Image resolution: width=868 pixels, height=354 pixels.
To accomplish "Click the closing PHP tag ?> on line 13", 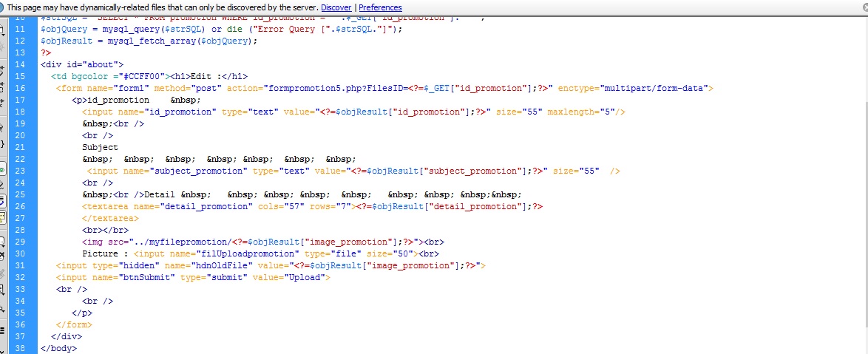I will 45,52.
